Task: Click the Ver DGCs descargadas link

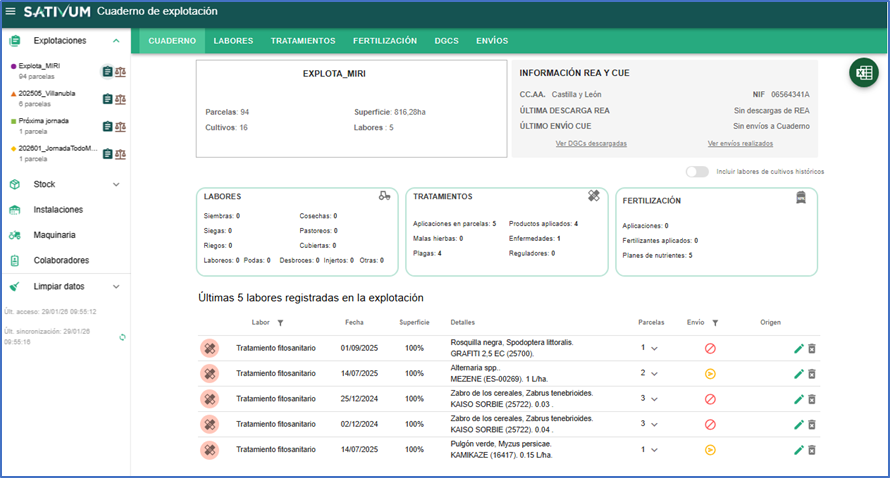Action: (591, 144)
